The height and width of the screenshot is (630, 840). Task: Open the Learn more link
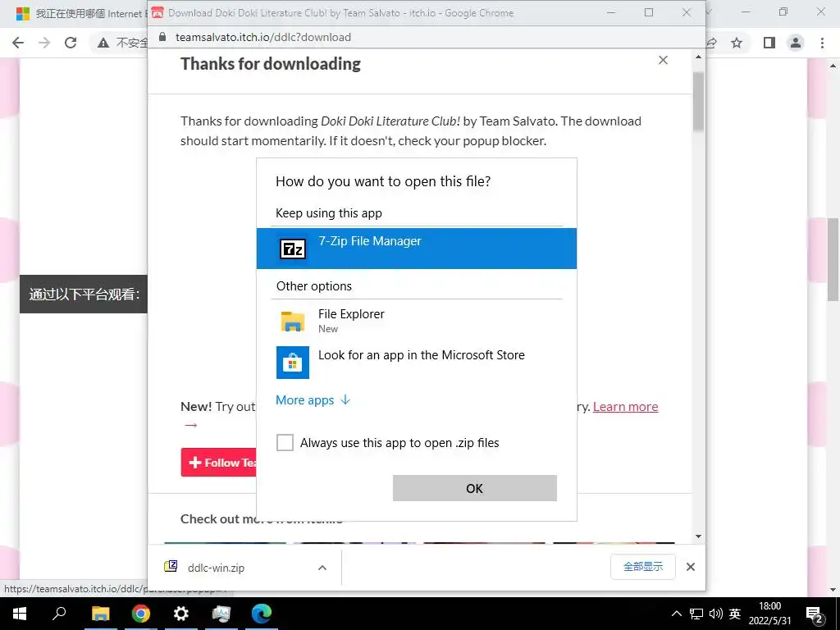click(625, 407)
